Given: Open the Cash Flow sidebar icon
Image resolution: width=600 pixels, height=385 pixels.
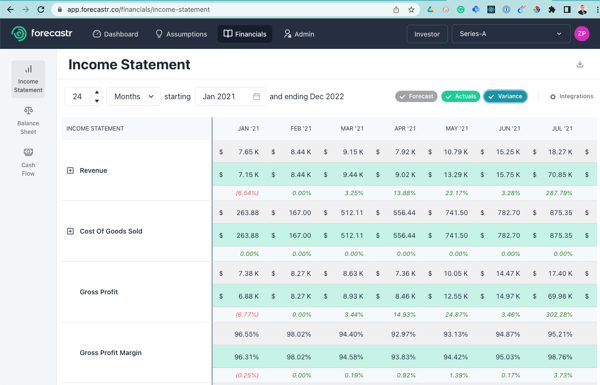Looking at the screenshot, I should 28,162.
